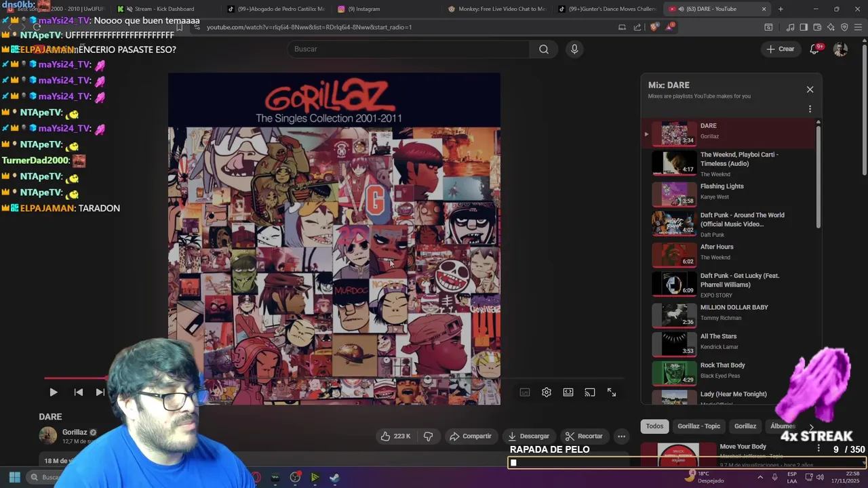Open the Mix playlist three-dot options
The width and height of the screenshot is (868, 488).
coord(810,109)
